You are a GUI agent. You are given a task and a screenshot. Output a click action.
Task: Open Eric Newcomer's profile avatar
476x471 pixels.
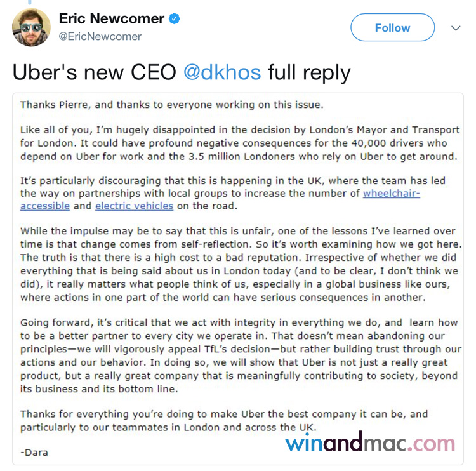[x=31, y=27]
